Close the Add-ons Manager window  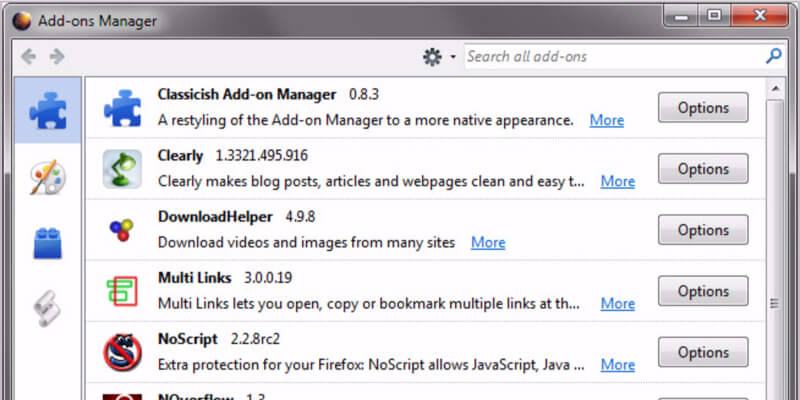pyautogui.click(x=760, y=16)
